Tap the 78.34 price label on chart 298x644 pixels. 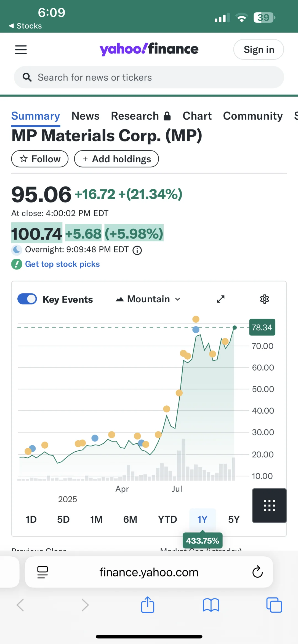coord(262,327)
